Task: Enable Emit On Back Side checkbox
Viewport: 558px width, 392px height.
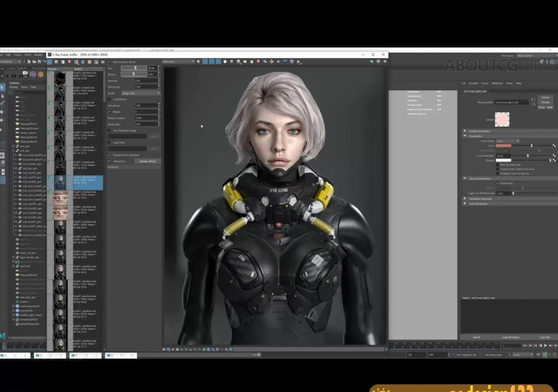Action: (498, 165)
